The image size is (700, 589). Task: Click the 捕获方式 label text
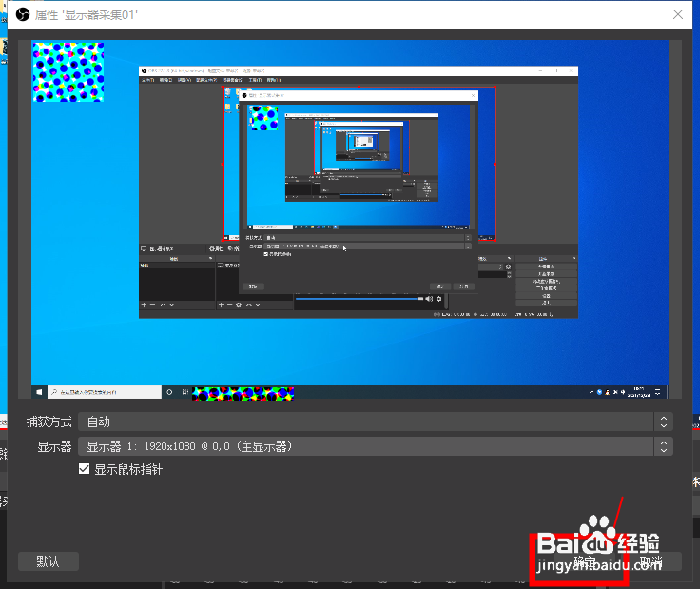click(x=49, y=422)
